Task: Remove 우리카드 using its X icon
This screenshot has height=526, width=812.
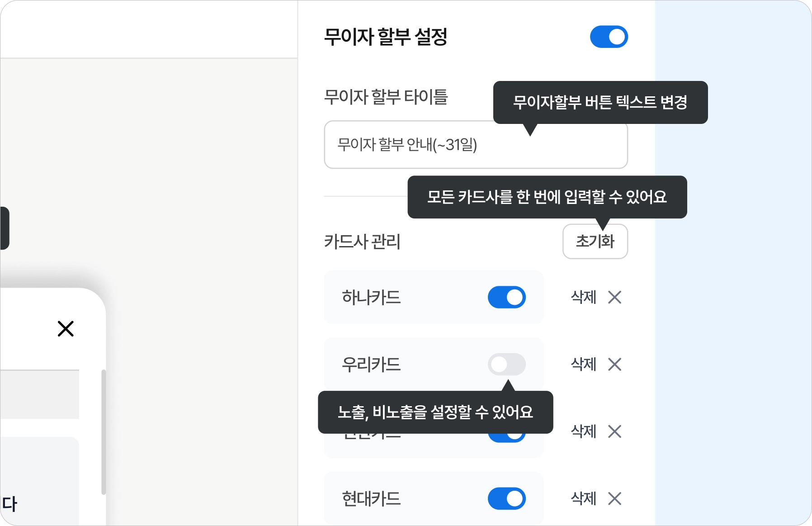Action: pyautogui.click(x=614, y=365)
